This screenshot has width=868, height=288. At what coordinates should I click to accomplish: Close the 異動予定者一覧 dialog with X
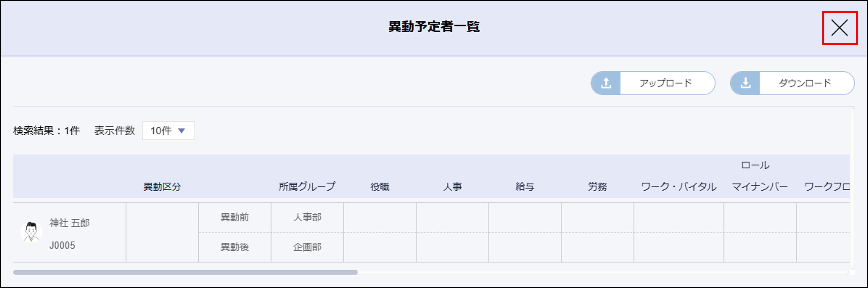[x=839, y=28]
